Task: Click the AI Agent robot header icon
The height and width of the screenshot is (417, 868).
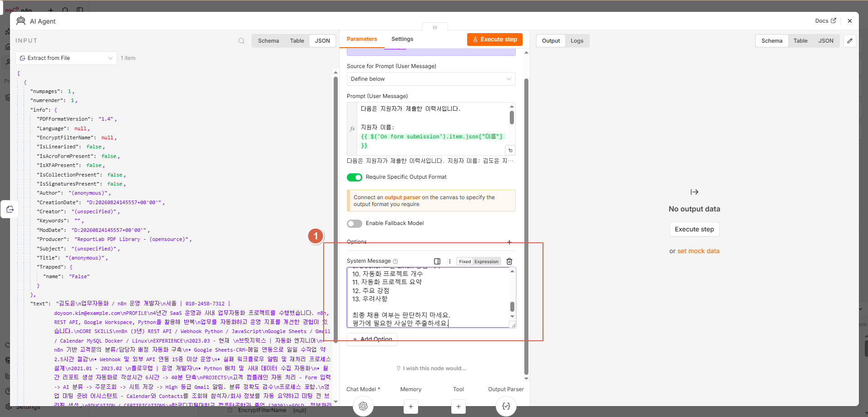Action: [x=21, y=21]
